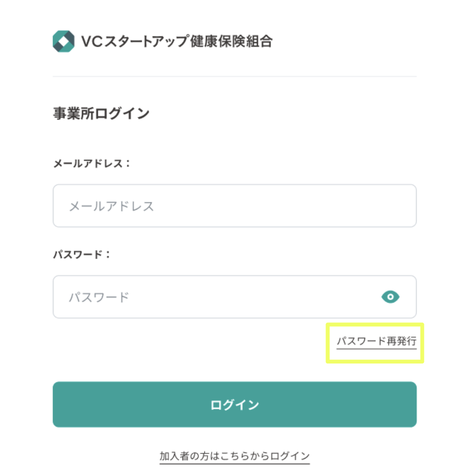Click the パスワード： label above the field
The image size is (476, 473).
82,254
